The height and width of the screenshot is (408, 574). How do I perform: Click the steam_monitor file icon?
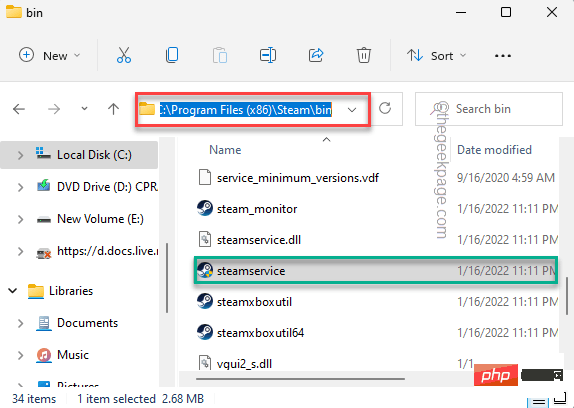[205, 209]
